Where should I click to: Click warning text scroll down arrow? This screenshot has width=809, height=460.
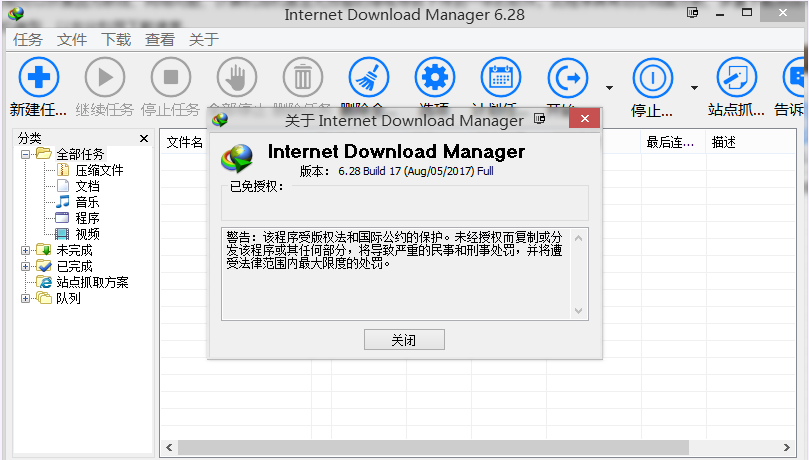(x=578, y=311)
